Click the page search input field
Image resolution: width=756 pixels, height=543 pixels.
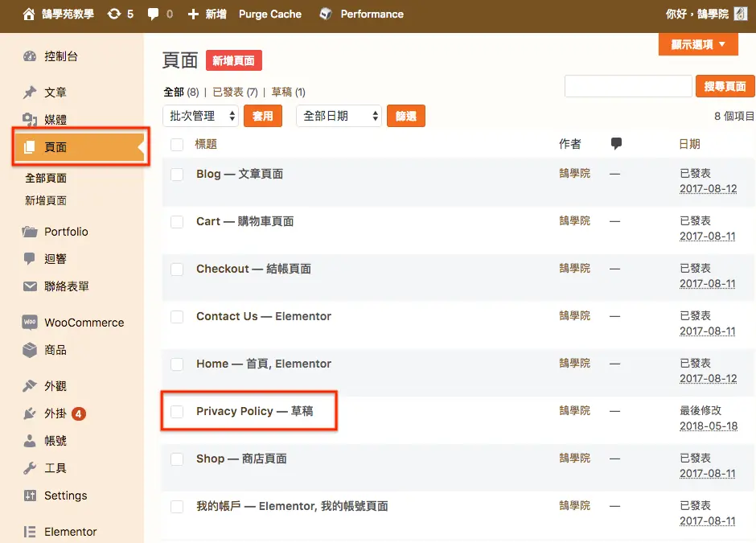coord(628,86)
